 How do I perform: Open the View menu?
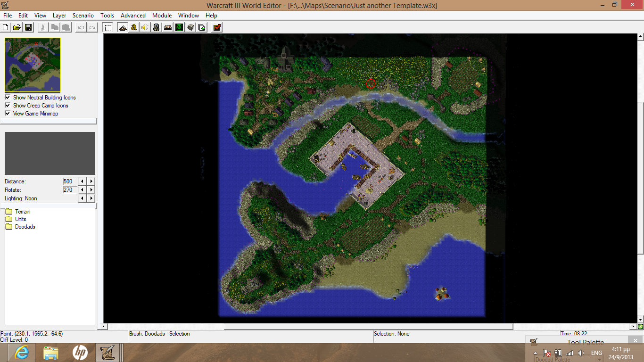click(41, 16)
